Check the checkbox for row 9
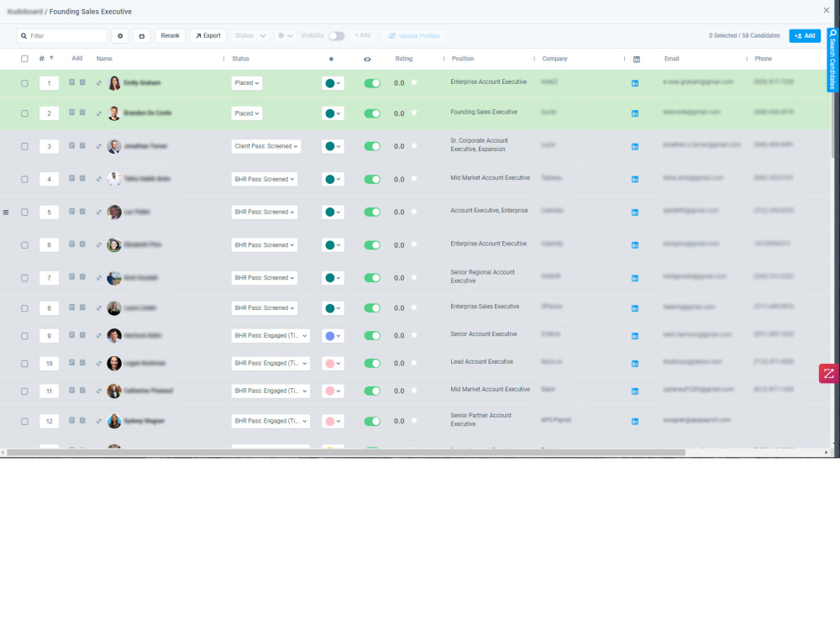The image size is (840, 630). (x=24, y=337)
